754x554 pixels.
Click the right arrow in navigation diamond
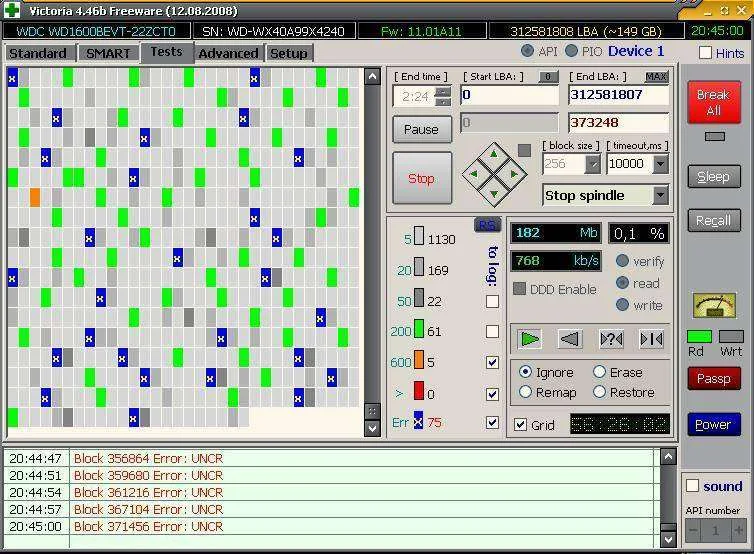click(514, 174)
